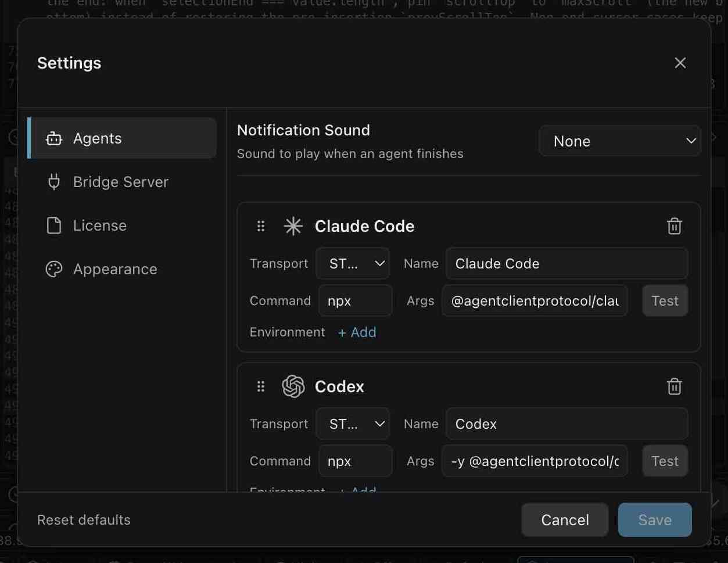Image resolution: width=728 pixels, height=563 pixels.
Task: Save the settings
Action: tap(655, 519)
